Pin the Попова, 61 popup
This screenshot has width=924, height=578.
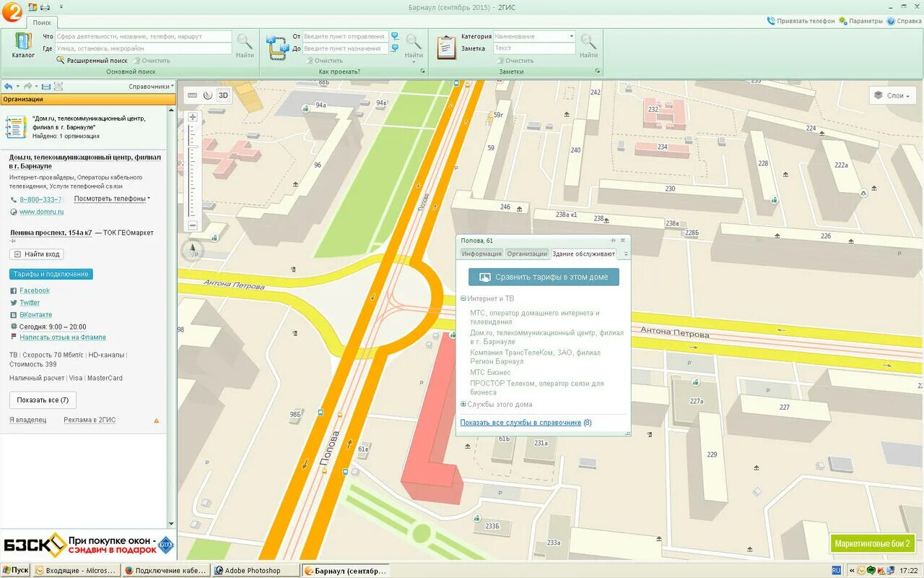coord(614,241)
